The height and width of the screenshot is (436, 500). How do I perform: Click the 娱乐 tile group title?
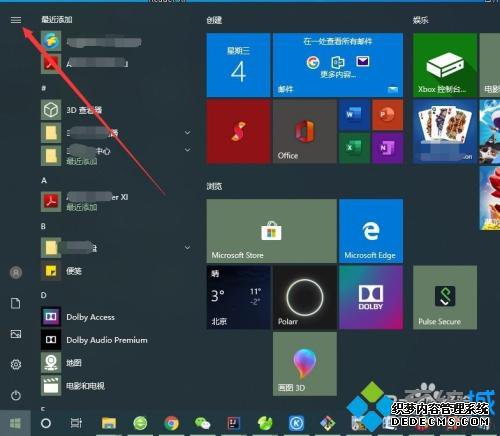[x=421, y=20]
